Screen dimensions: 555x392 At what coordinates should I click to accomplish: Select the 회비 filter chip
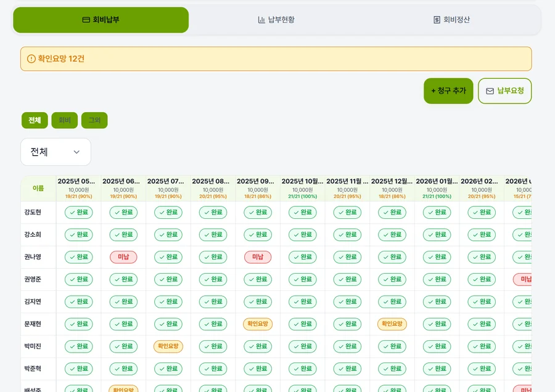64,120
